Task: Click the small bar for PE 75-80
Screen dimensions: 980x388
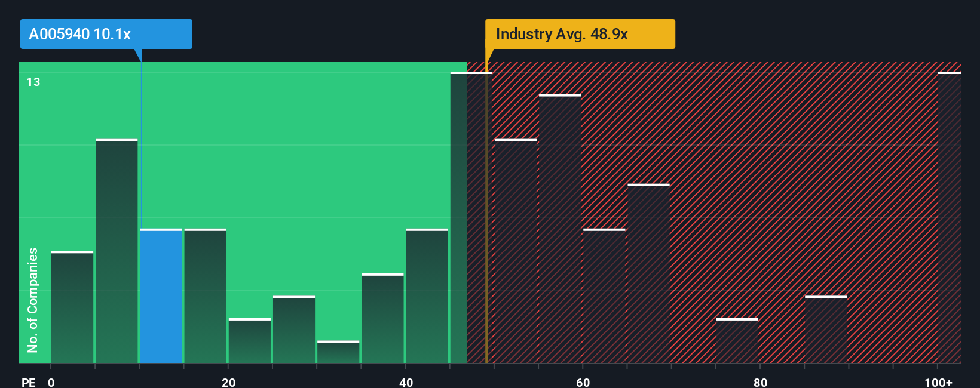Action: click(737, 341)
